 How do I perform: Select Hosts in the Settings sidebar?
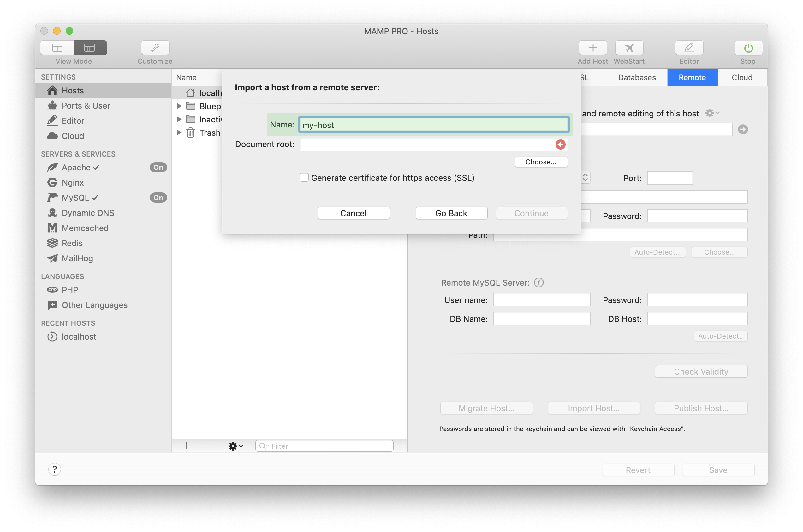point(72,90)
